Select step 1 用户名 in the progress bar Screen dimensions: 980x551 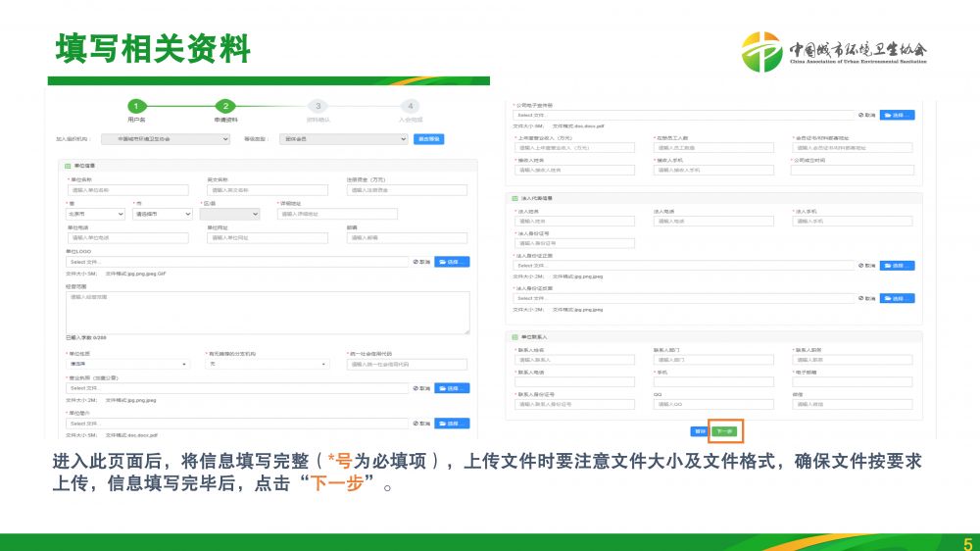[136, 106]
